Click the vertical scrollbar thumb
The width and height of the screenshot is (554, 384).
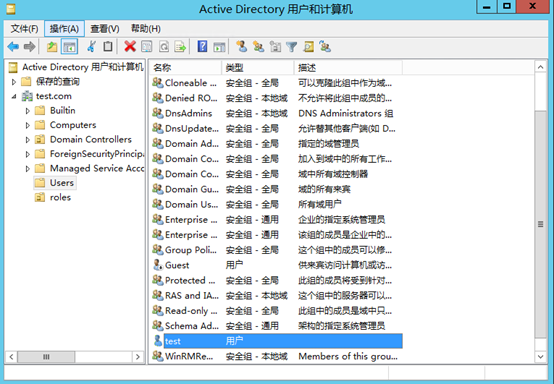(x=541, y=224)
